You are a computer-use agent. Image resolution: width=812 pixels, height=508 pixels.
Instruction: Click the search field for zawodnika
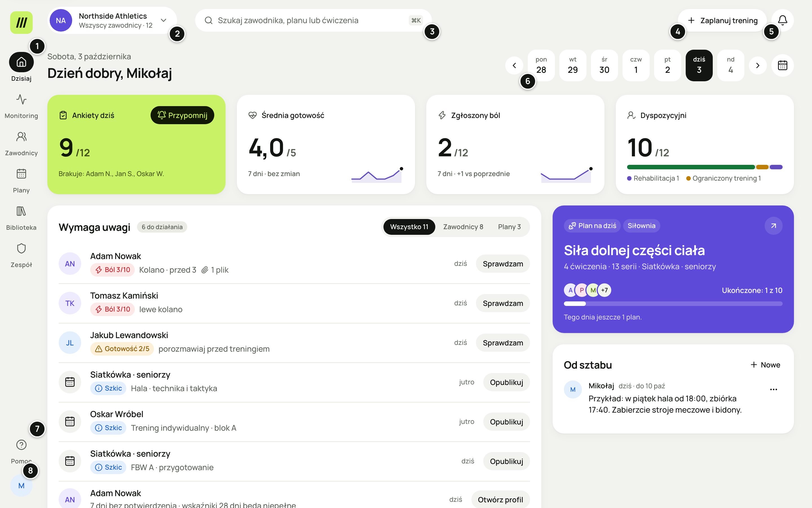(x=313, y=20)
